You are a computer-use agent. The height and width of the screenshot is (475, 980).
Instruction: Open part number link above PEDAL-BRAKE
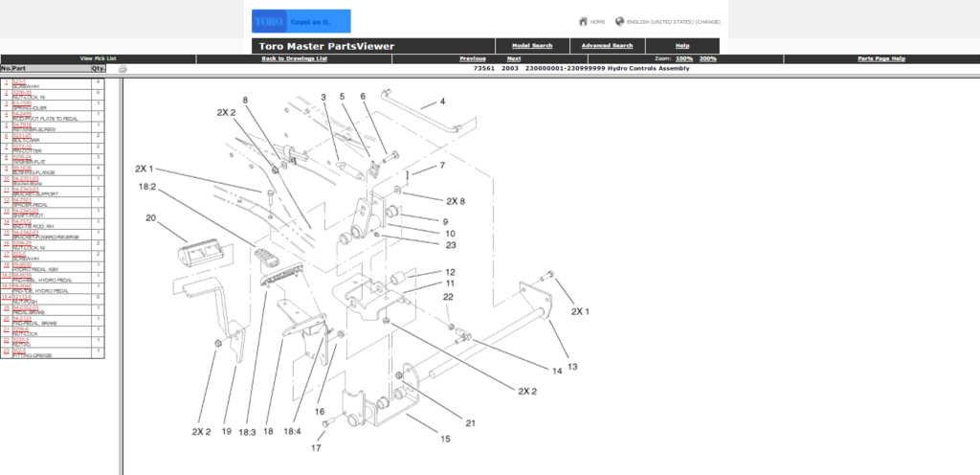pos(26,307)
